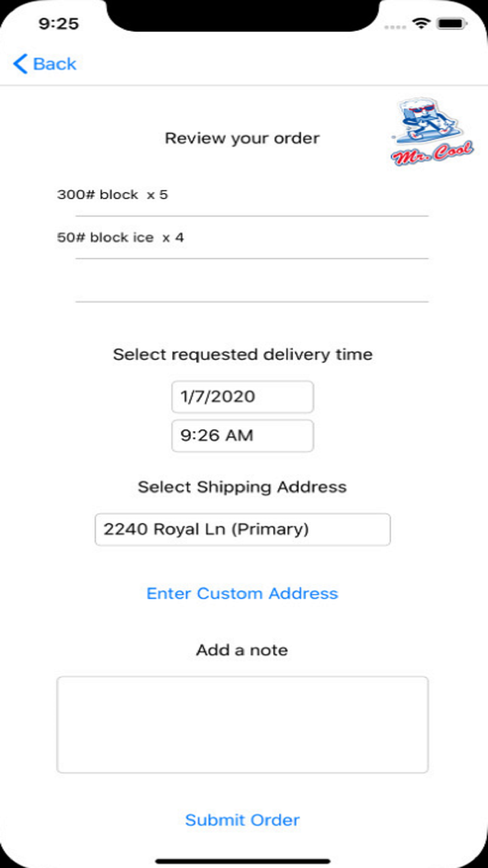The image size is (488, 868).
Task: Tap the Mr. Cool logo
Action: click(431, 132)
